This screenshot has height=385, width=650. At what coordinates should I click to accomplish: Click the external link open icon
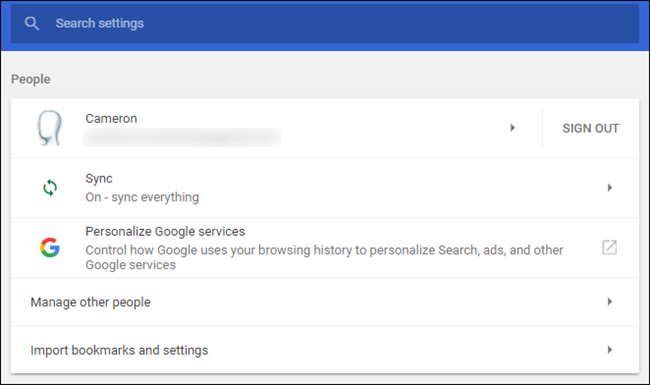[609, 247]
